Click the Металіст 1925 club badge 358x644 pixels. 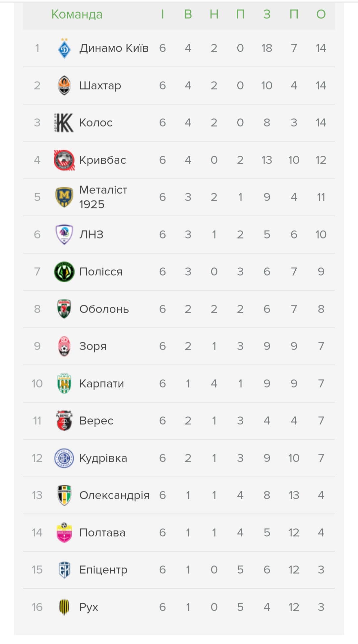pyautogui.click(x=64, y=197)
